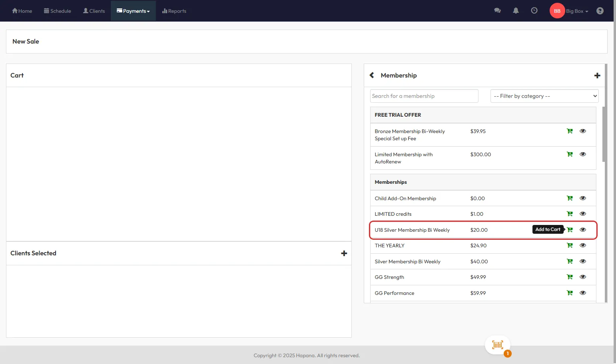The image size is (616, 364).
Task: Open the Filter by category dropdown
Action: pyautogui.click(x=544, y=96)
